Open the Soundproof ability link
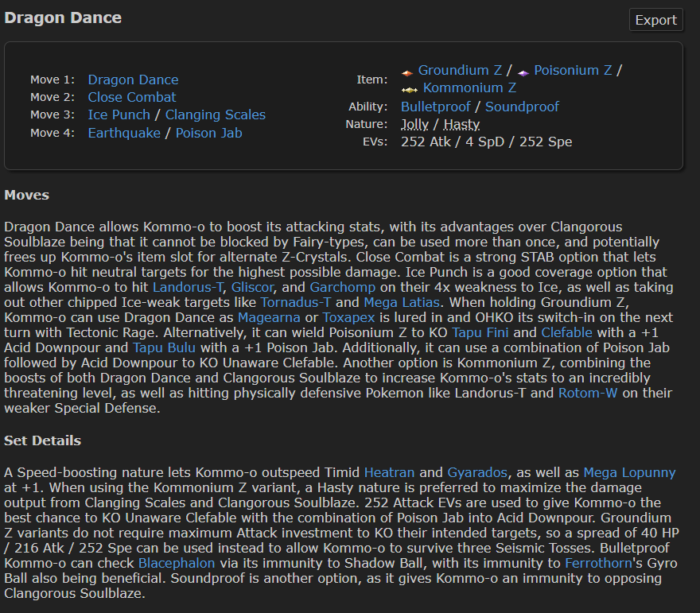 pos(522,107)
